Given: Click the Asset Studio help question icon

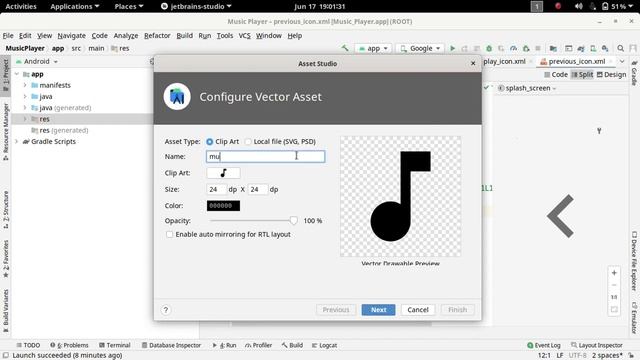Looking at the screenshot, I should click(x=166, y=310).
